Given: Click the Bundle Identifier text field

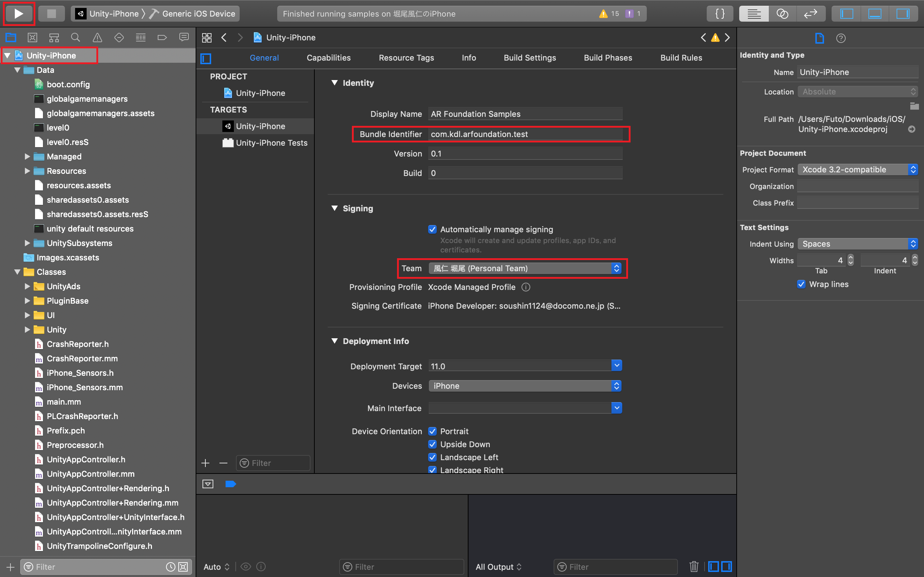Looking at the screenshot, I should (x=524, y=134).
